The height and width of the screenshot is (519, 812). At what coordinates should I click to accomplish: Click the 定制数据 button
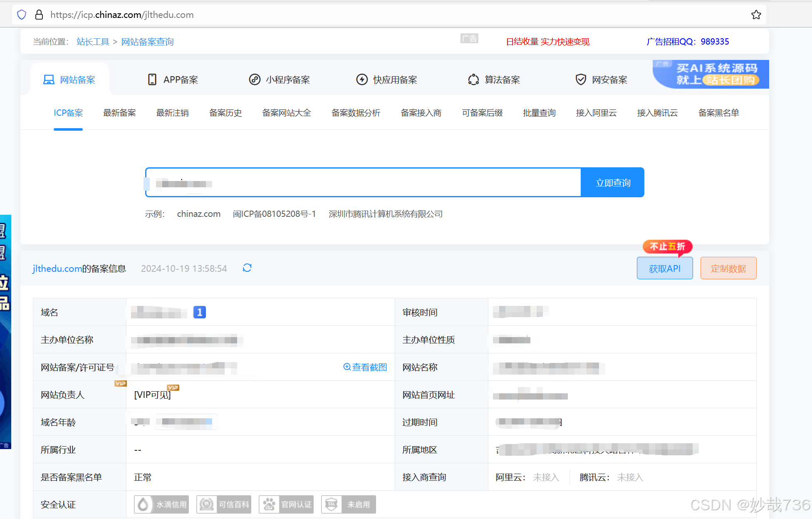[728, 268]
